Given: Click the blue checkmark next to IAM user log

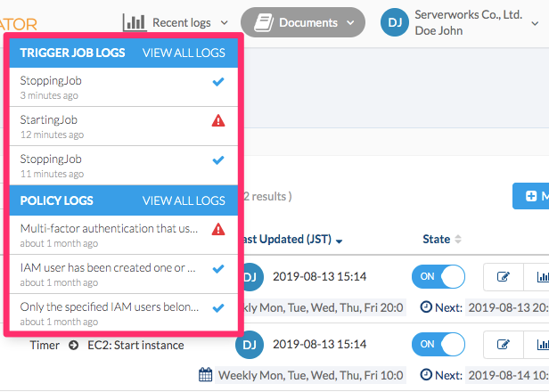Looking at the screenshot, I should (x=218, y=269).
